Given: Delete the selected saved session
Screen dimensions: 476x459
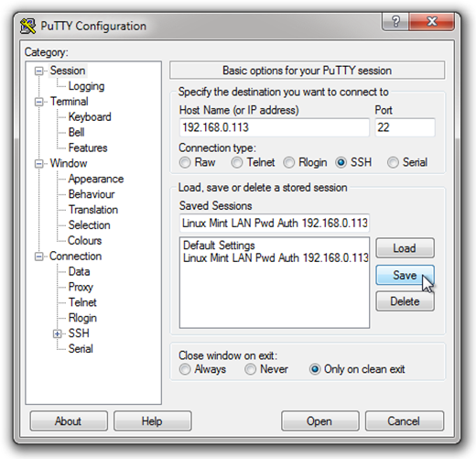Looking at the screenshot, I should tap(405, 301).
